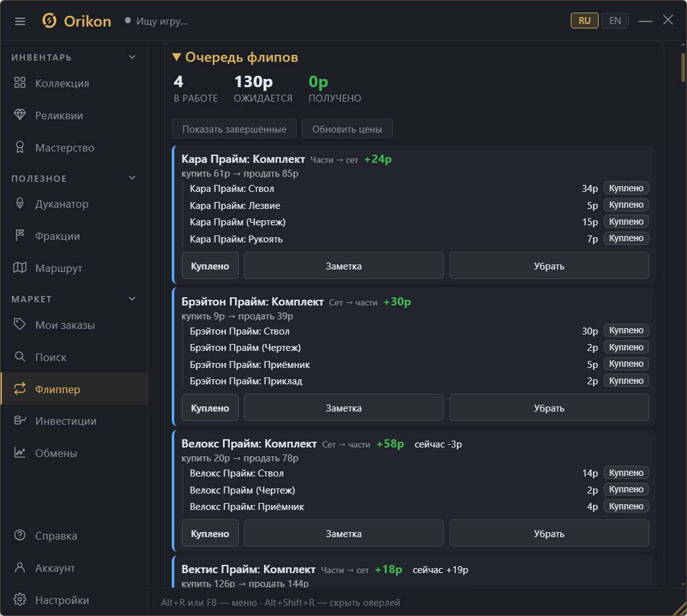
Task: Toggle Куплено for Велокс Прайм (Чертеж)
Action: click(626, 490)
